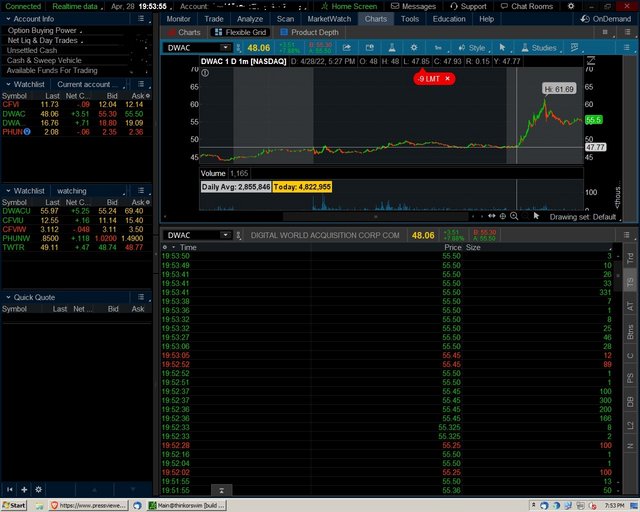Open the chart trade flask icon
Image resolution: width=640 pixels, height=512 pixels.
pos(392,48)
